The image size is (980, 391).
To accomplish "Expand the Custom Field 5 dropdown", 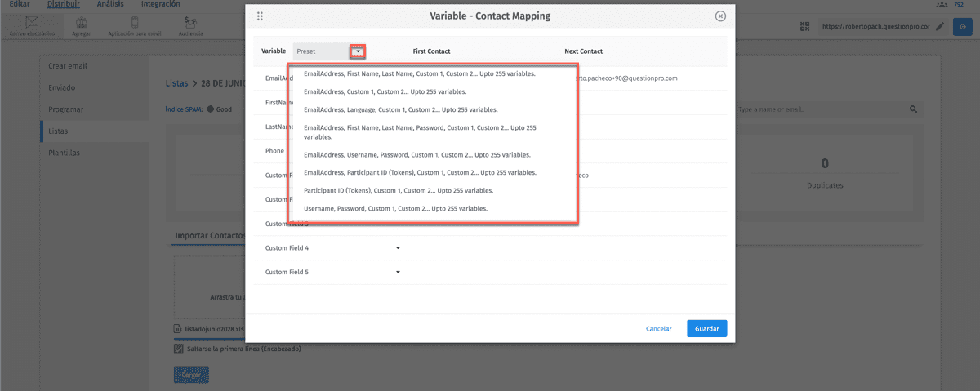I will (399, 272).
